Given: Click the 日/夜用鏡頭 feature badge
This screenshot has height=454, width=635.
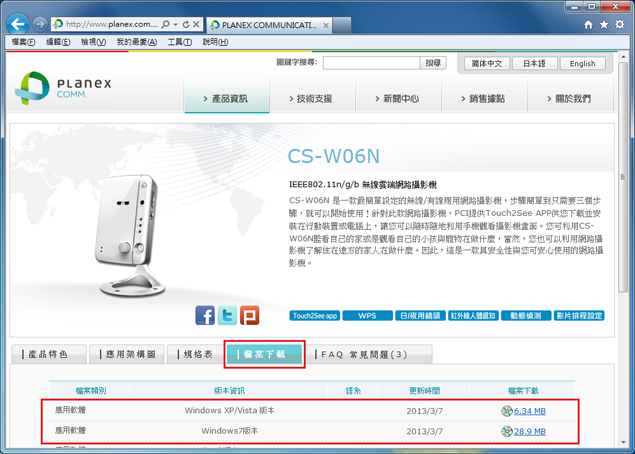Looking at the screenshot, I should [420, 315].
